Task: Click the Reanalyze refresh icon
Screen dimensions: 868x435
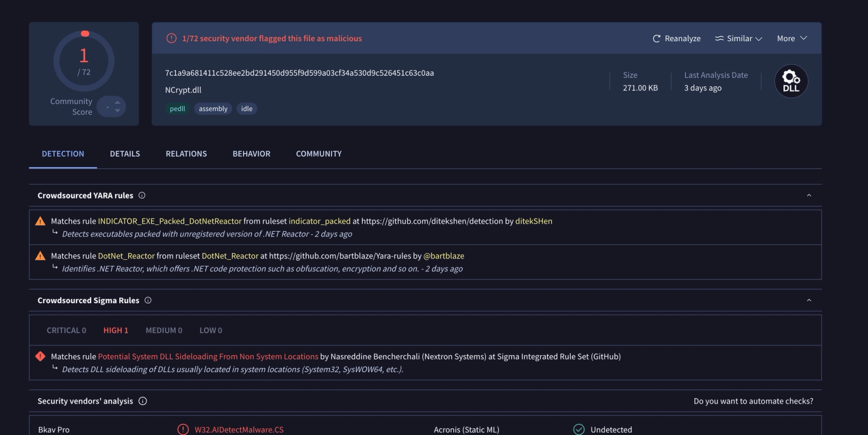Action: coord(656,39)
